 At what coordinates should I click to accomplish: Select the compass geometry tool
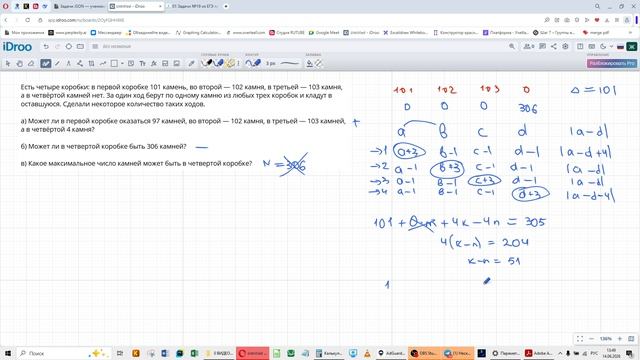pyautogui.click(x=69, y=63)
